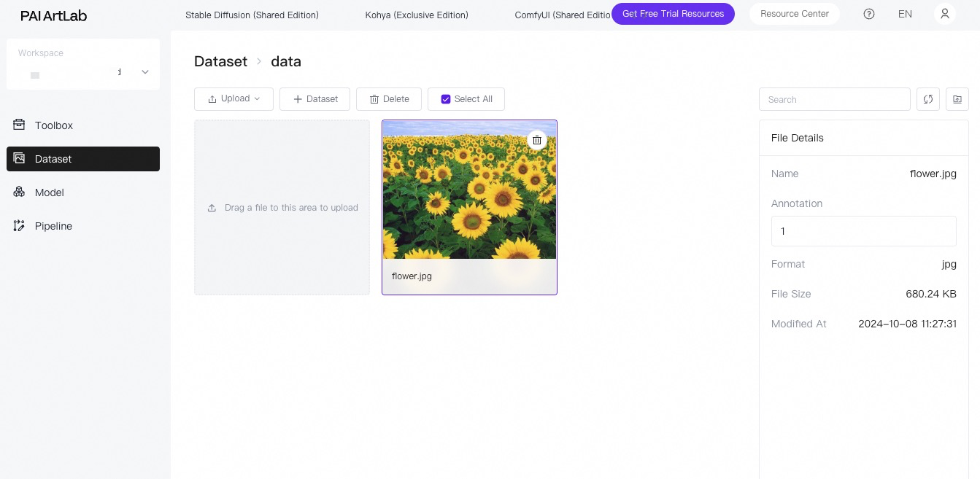
Task: Select the sunflower image thumbnail
Action: click(469, 190)
